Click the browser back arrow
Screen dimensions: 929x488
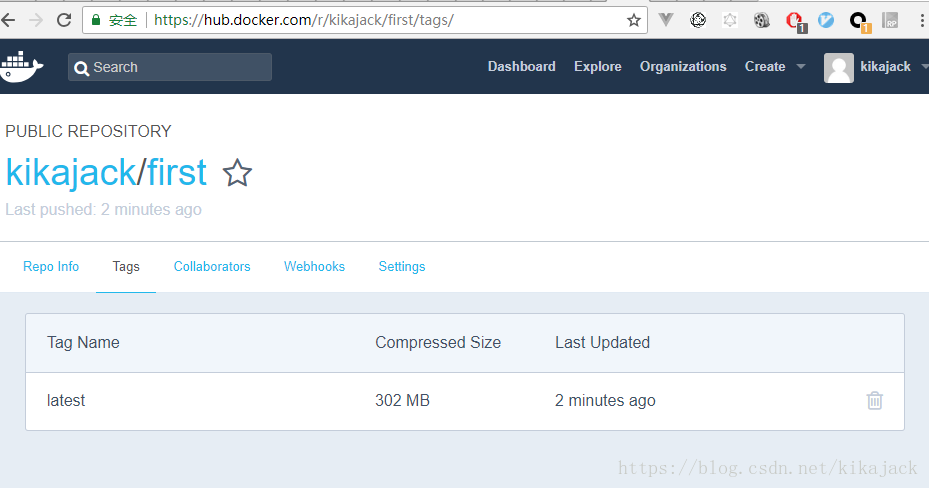click(x=8, y=20)
